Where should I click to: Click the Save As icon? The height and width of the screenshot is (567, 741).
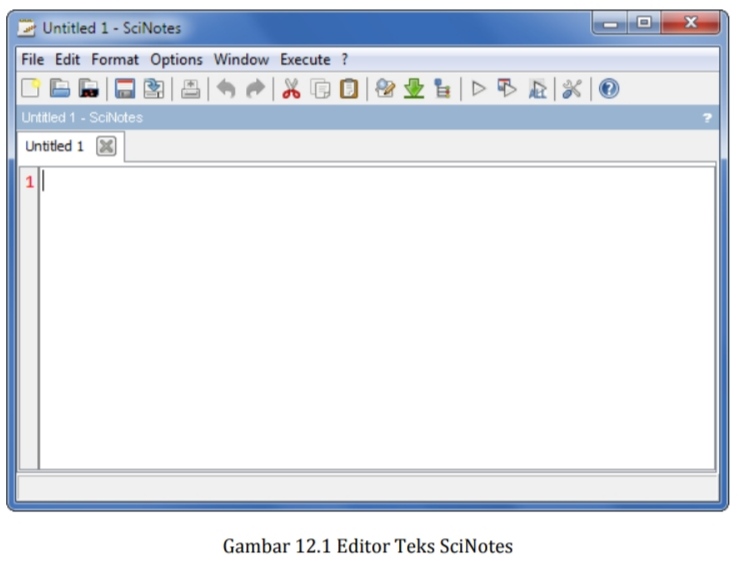154,88
